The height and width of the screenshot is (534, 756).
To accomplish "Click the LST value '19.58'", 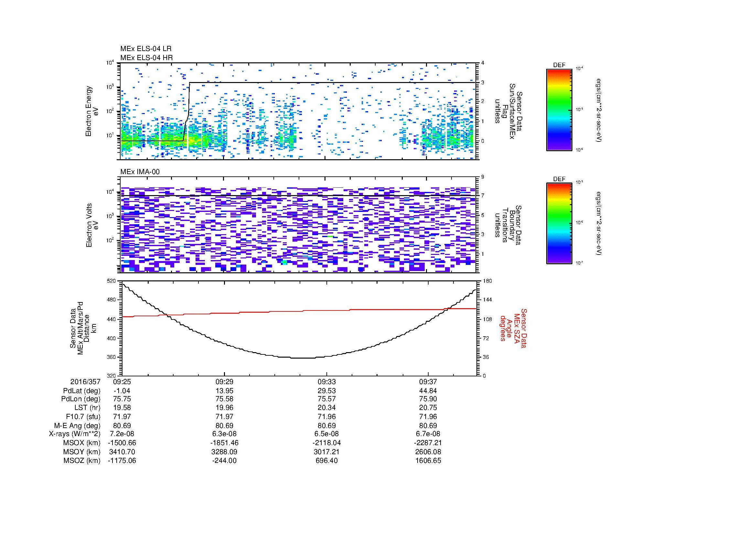I will (x=122, y=408).
